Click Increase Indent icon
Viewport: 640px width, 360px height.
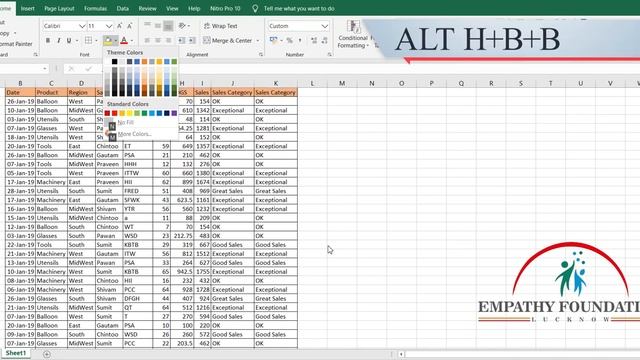[x=192, y=40]
